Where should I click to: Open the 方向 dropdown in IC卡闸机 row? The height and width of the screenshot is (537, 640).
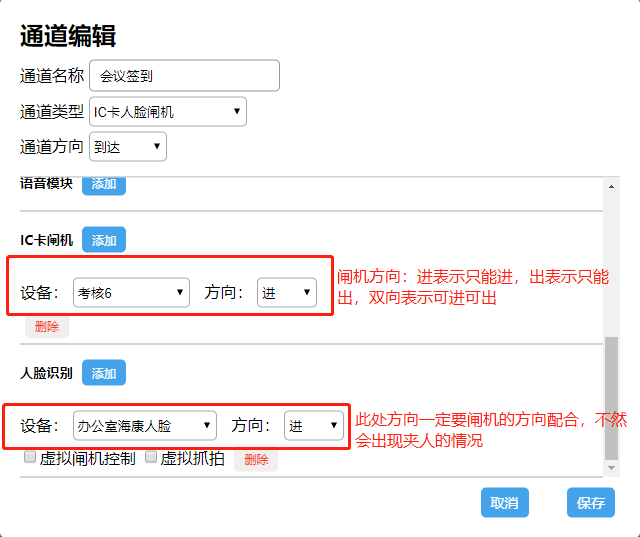coord(287,293)
